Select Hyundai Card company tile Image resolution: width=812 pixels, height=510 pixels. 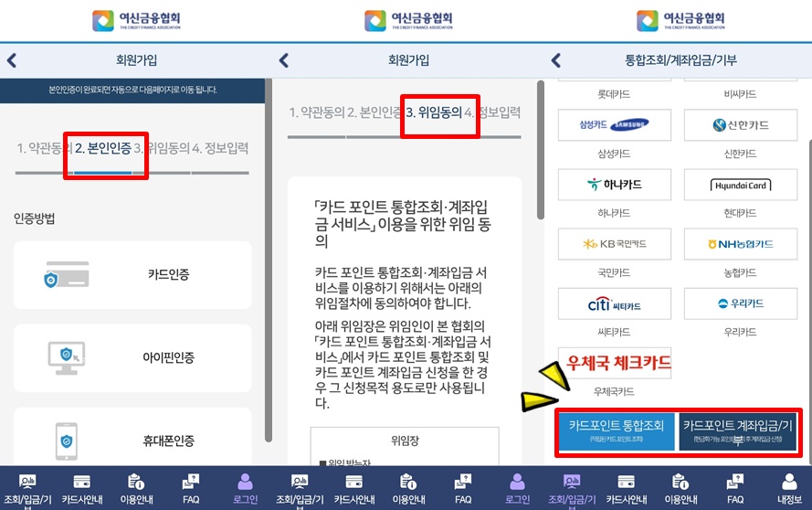click(x=741, y=185)
